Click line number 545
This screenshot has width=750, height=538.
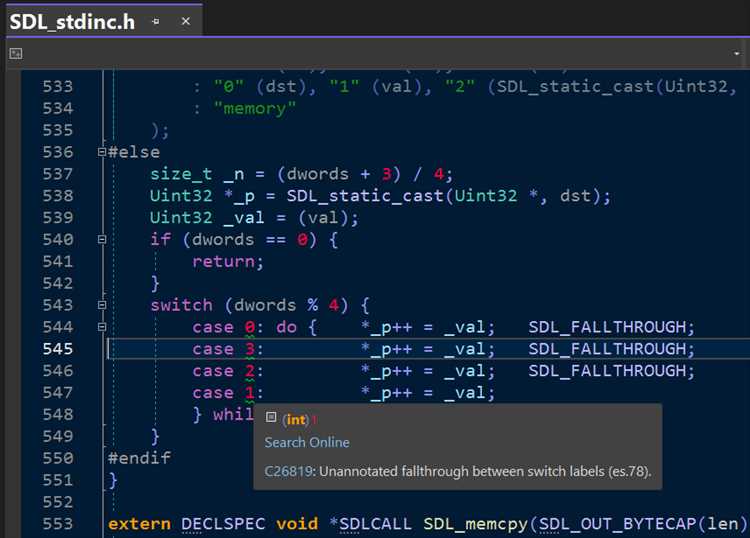click(x=58, y=349)
